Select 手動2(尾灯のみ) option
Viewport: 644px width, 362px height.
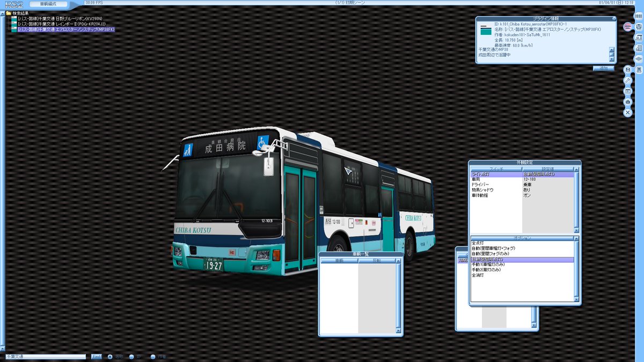point(522,270)
